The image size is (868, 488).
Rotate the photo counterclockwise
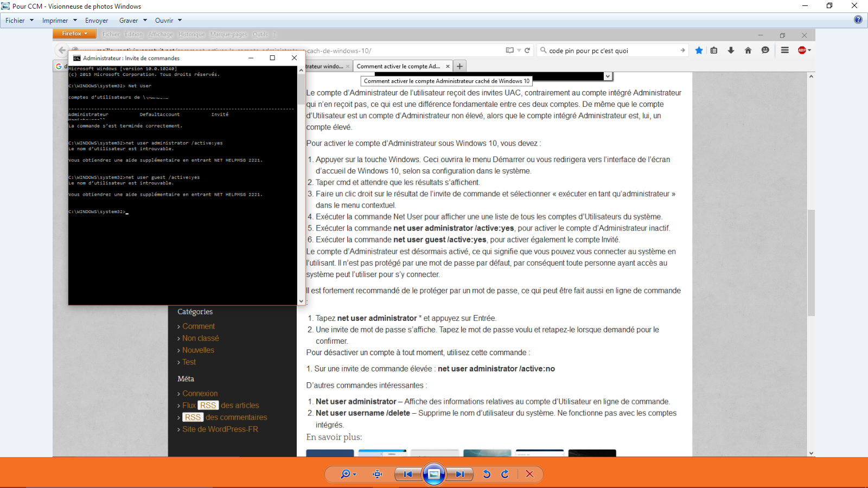coord(487,474)
